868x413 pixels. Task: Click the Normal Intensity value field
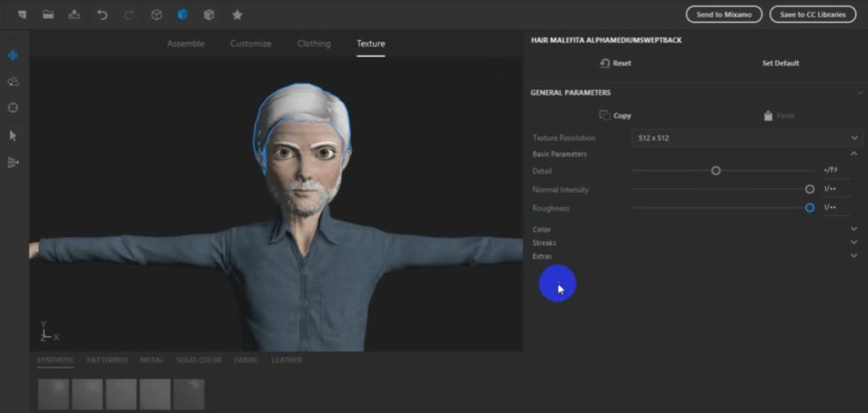tap(836, 189)
